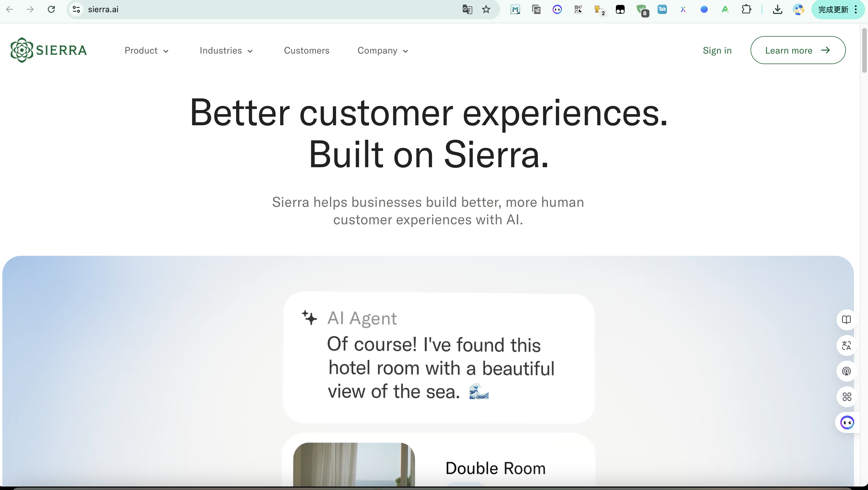Show browser downloads
868x490 pixels.
tap(777, 9)
